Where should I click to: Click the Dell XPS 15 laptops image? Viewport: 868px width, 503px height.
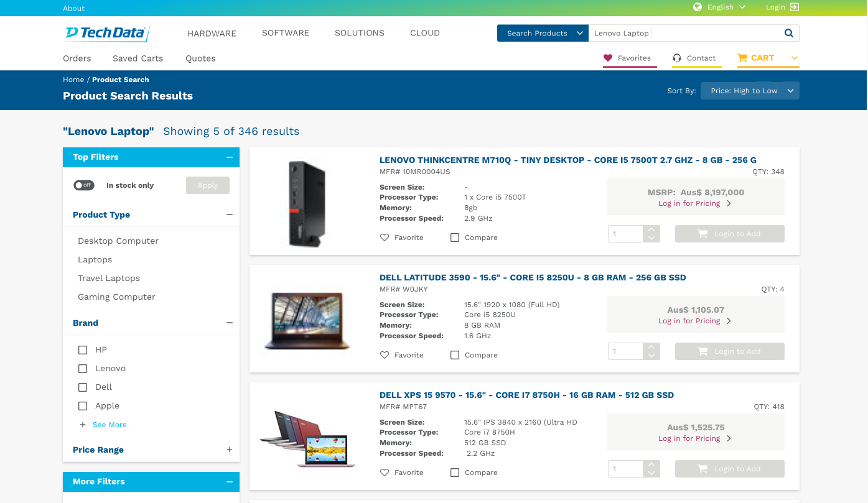coord(307,439)
